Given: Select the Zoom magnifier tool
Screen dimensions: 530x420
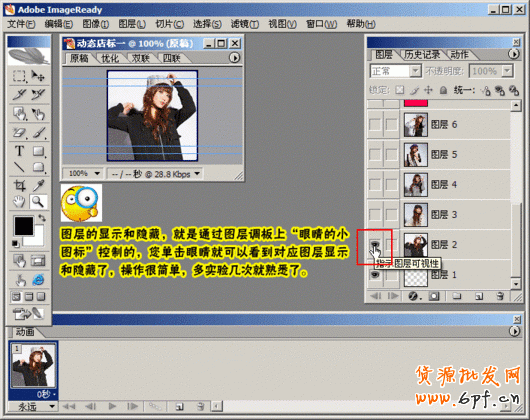Looking at the screenshot, I should pyautogui.click(x=38, y=202).
